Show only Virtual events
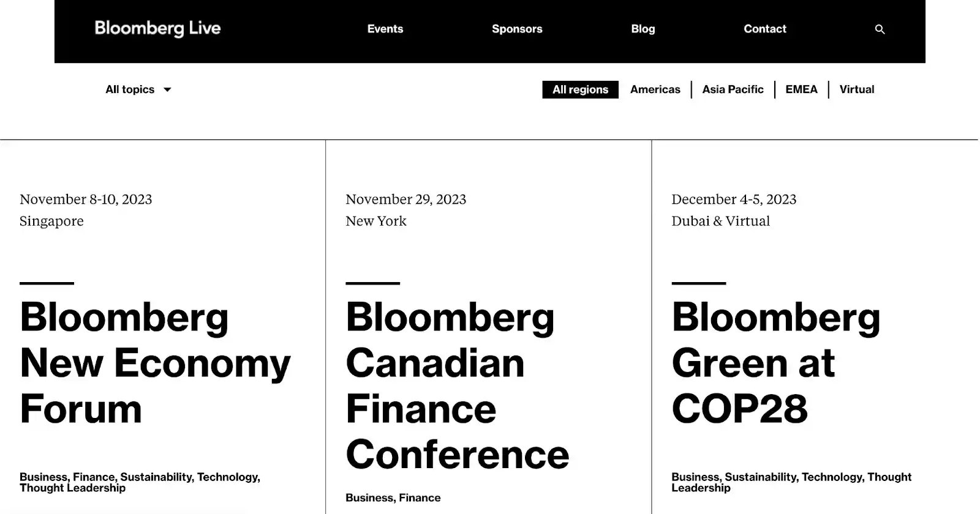 pyautogui.click(x=856, y=89)
